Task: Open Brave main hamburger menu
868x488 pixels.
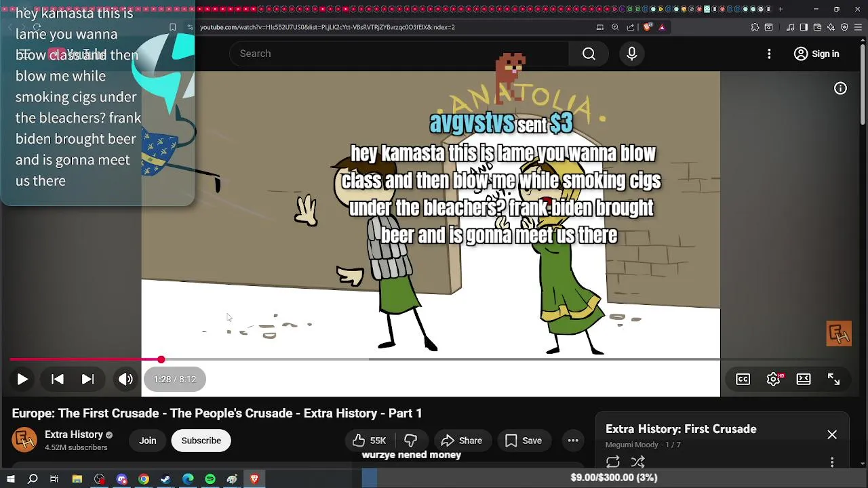Action: click(858, 27)
